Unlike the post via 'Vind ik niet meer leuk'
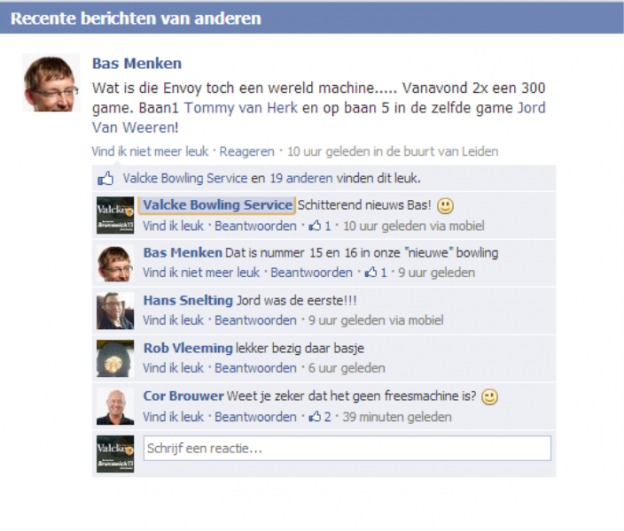Viewport: 624px width, 531px height. coord(150,152)
